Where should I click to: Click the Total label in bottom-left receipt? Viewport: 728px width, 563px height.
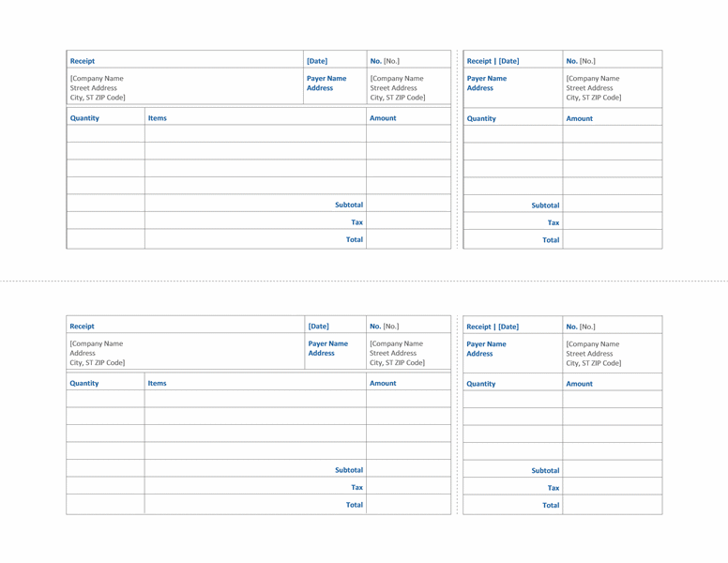[355, 505]
